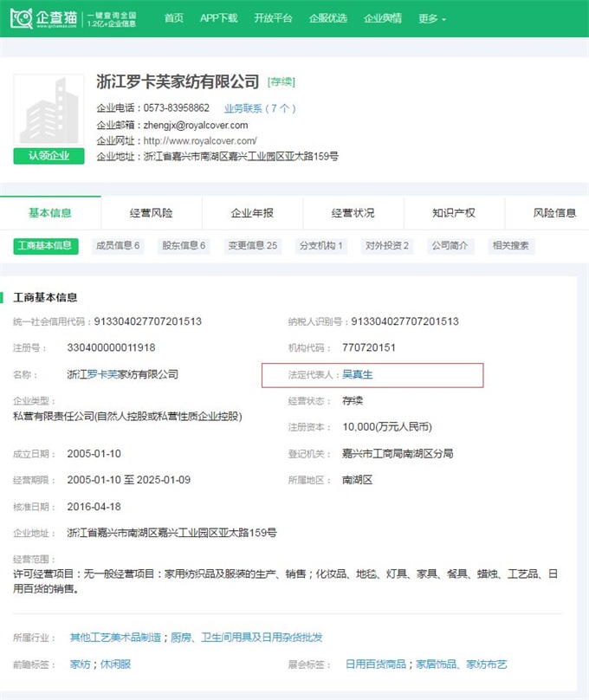Expand the 更多 dropdown menu

click(x=432, y=19)
